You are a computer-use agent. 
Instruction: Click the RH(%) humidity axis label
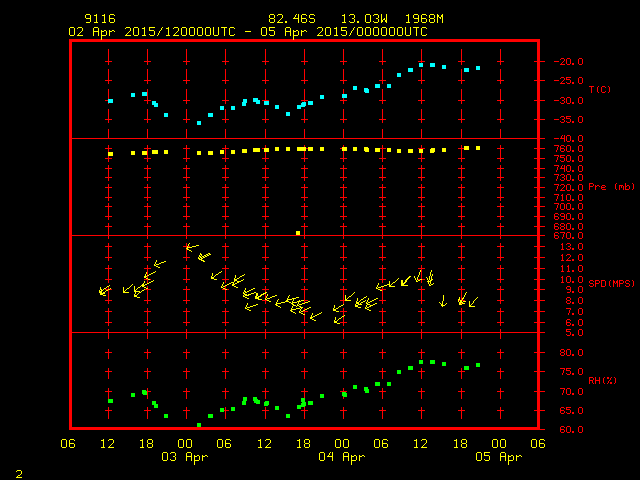click(x=602, y=380)
